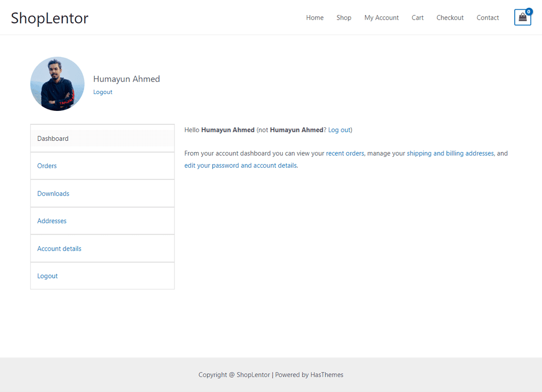
Task: Follow the 'recent orders' link
Action: (345, 153)
